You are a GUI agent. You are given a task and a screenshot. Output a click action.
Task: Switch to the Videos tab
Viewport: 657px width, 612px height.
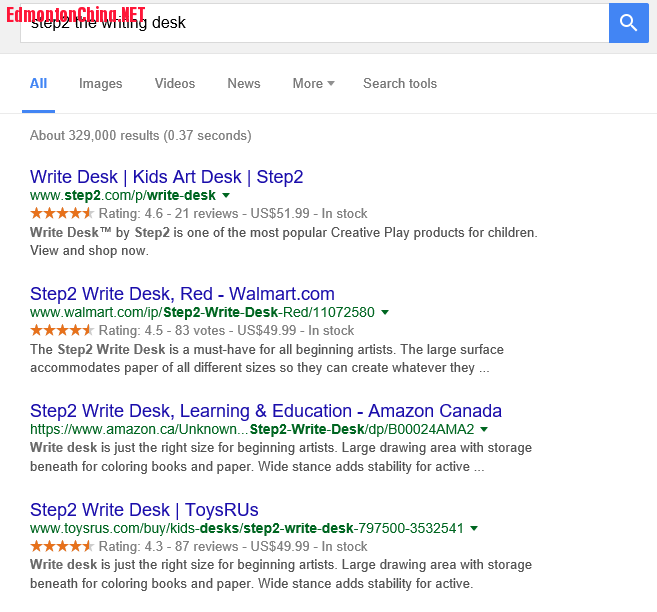coord(175,84)
